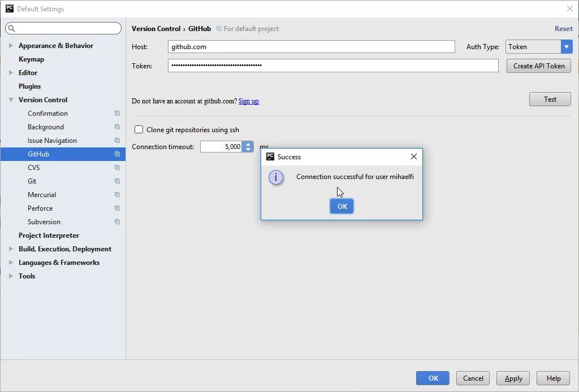
Task: Enable Clone git repositories using ssh
Action: [x=139, y=129]
